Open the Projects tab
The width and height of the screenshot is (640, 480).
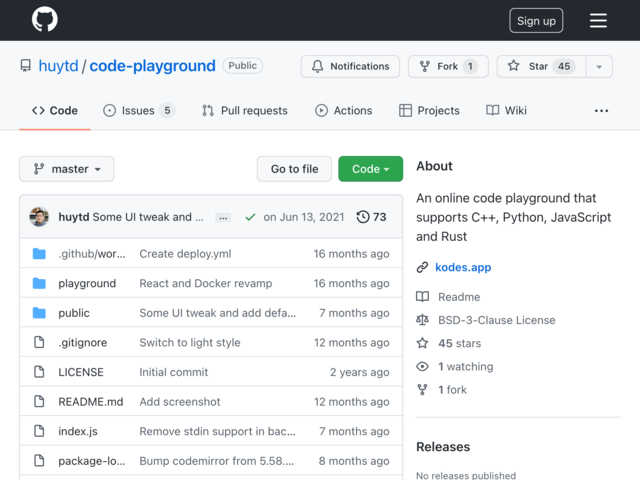pos(429,111)
